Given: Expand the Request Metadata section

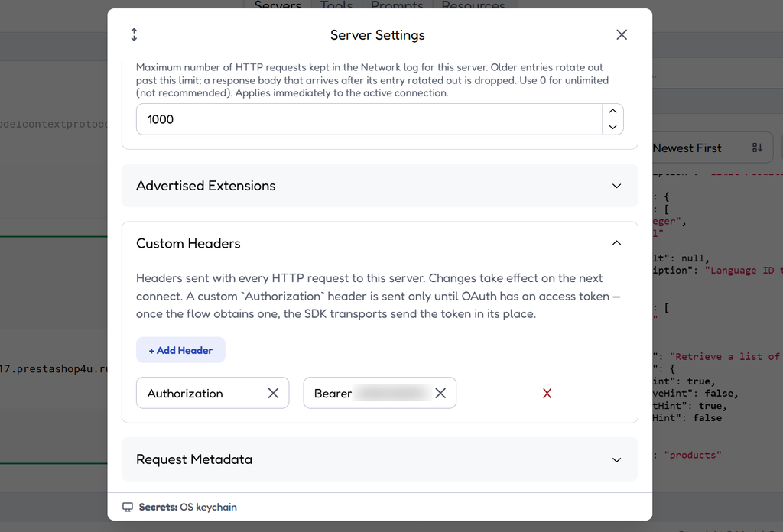Looking at the screenshot, I should (x=380, y=459).
